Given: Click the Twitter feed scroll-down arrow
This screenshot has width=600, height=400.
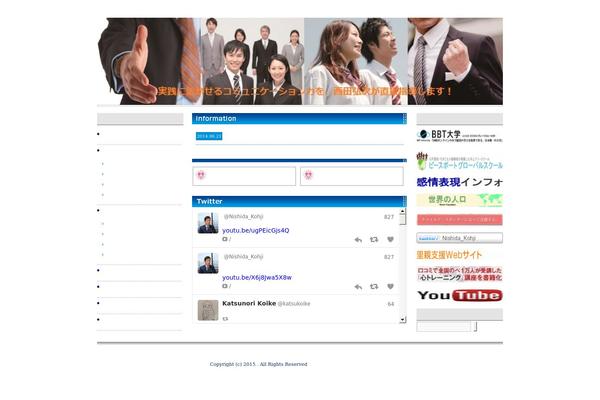Looking at the screenshot, I should (403, 320).
